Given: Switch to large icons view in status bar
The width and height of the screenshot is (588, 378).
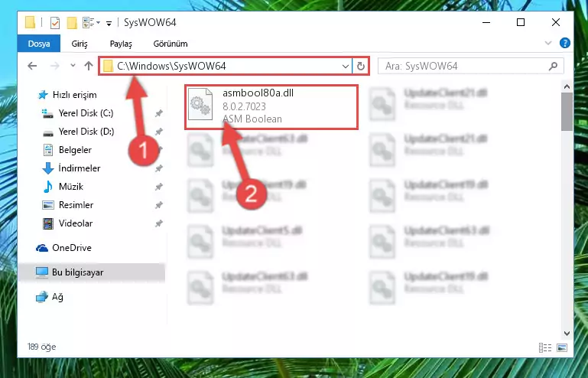Looking at the screenshot, I should 562,347.
